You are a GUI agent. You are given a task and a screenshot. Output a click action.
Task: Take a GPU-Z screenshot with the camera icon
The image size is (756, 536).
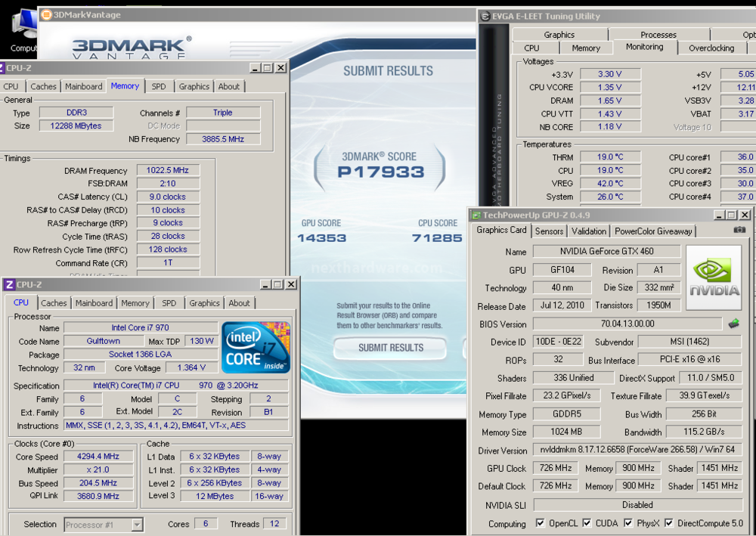[739, 231]
